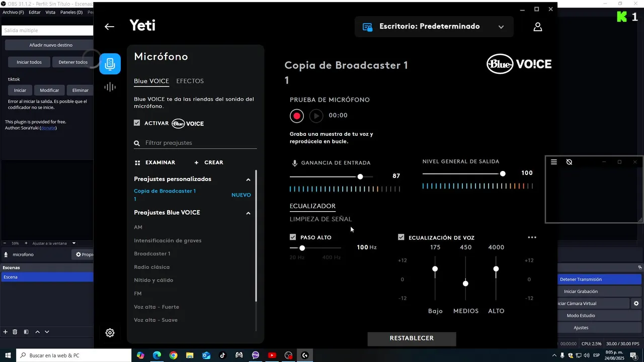This screenshot has height=362, width=644.
Task: Open Copilot from taskbar
Action: pyautogui.click(x=140, y=355)
